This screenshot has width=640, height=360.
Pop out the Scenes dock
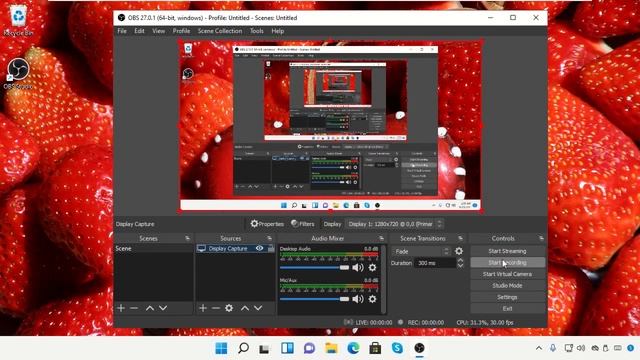tap(187, 238)
